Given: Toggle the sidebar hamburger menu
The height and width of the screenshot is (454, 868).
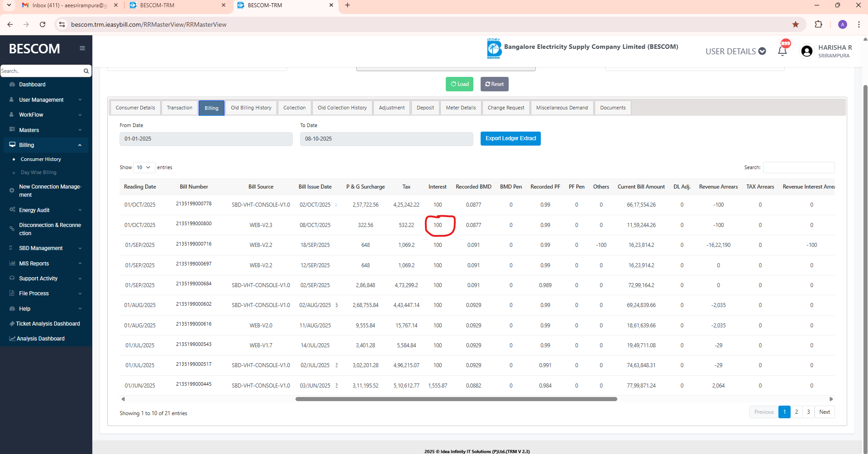Looking at the screenshot, I should click(82, 48).
